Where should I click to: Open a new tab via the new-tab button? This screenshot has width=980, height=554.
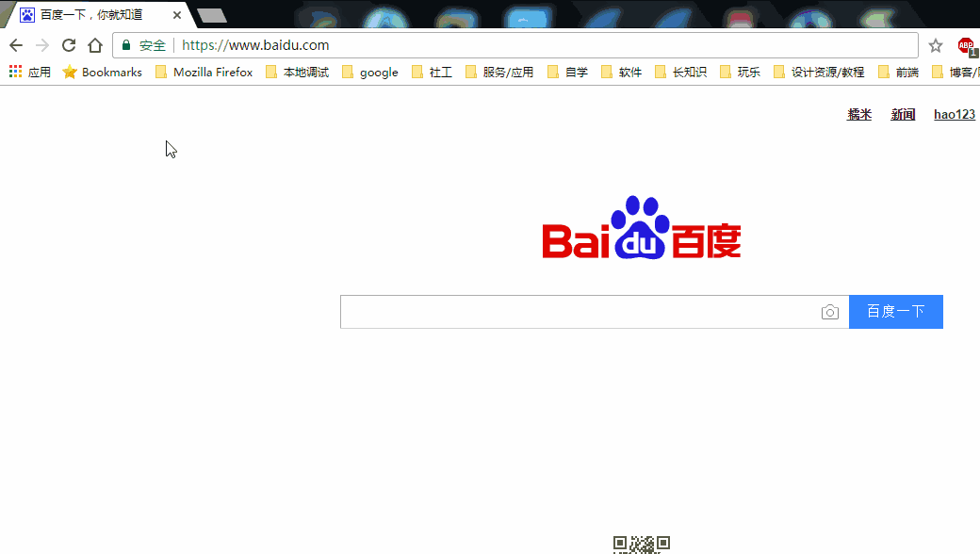click(211, 16)
